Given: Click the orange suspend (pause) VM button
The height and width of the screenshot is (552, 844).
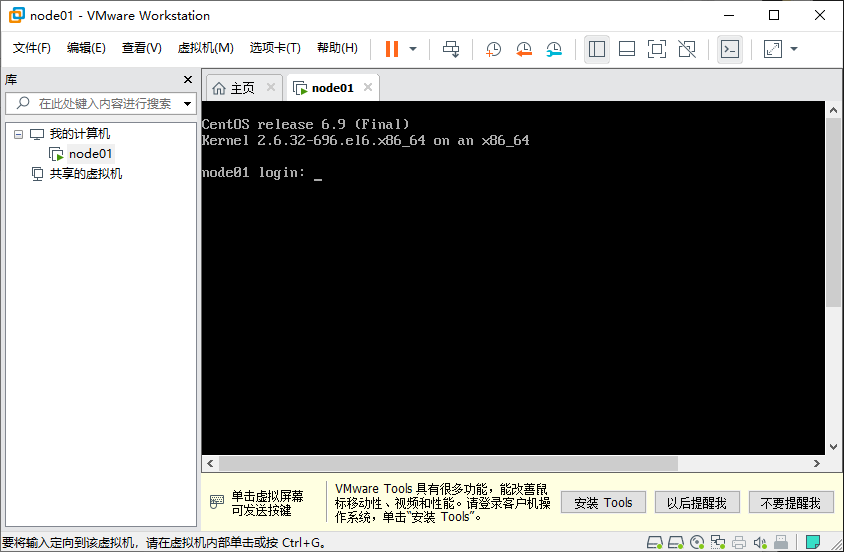Looking at the screenshot, I should pos(392,49).
